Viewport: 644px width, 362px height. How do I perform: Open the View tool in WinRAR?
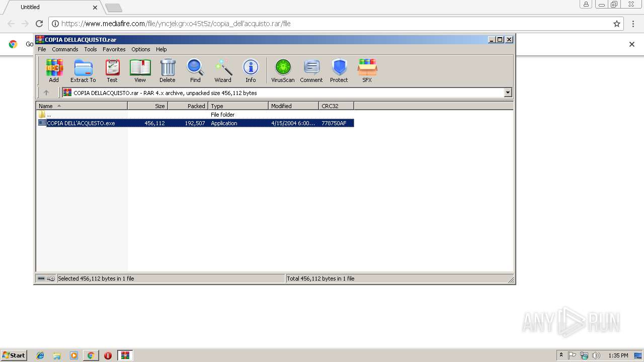140,70
